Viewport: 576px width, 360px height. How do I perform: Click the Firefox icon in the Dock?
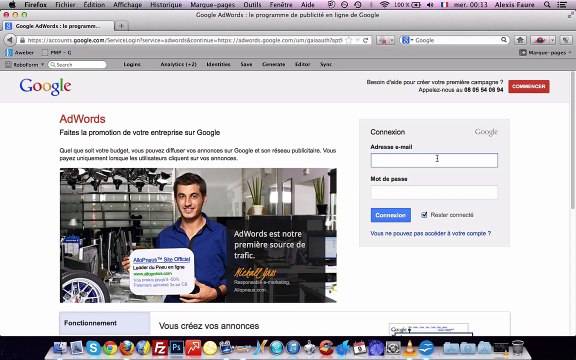(127, 348)
